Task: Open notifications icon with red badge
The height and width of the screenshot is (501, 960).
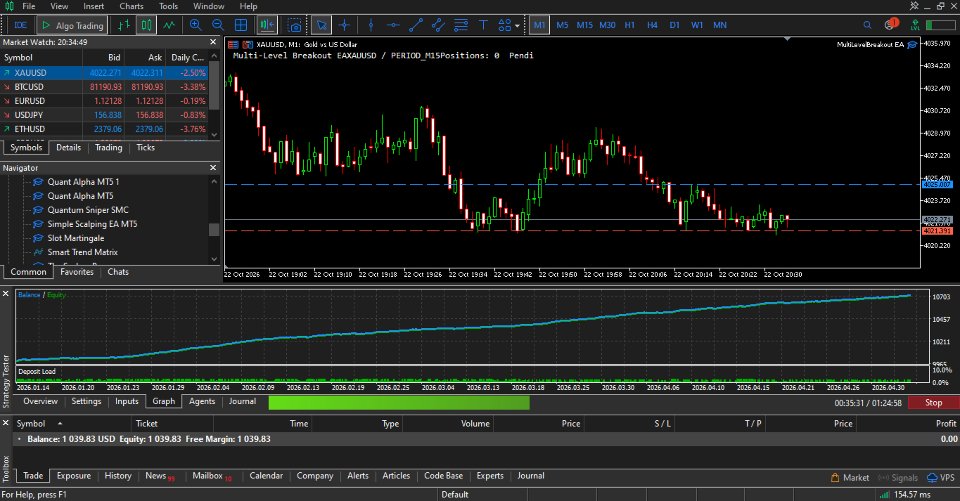Action: [891, 24]
